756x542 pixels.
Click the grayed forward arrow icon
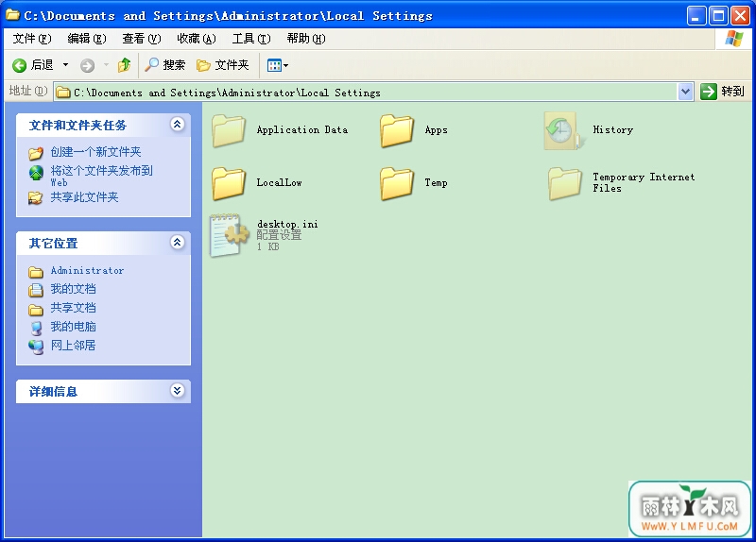87,65
